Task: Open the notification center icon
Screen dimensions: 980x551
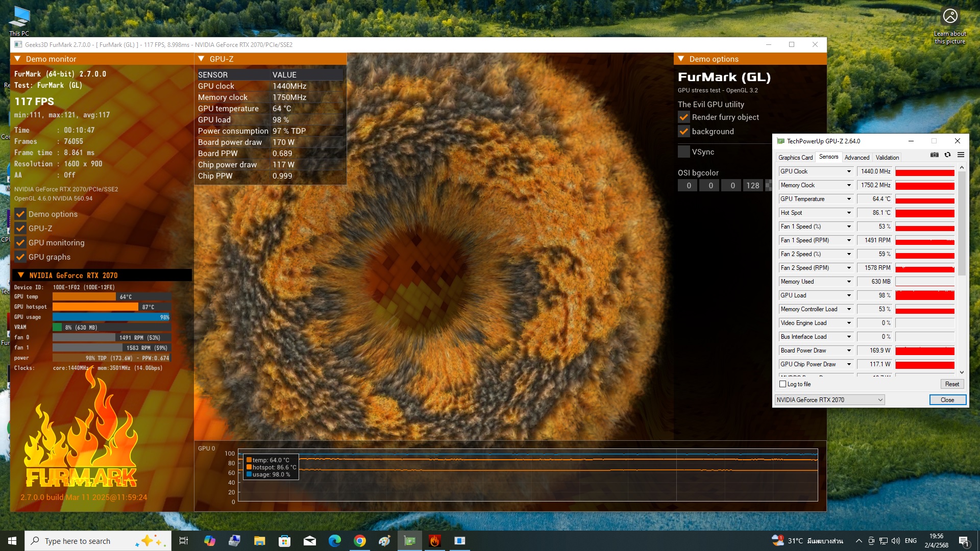Action: tap(964, 541)
